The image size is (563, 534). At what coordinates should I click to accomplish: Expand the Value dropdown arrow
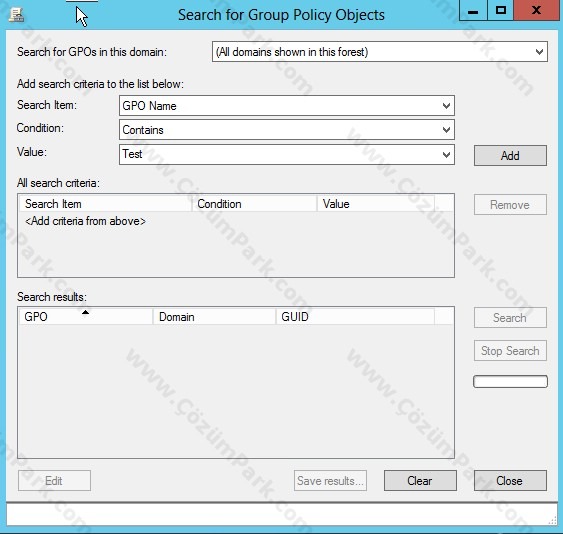pyautogui.click(x=446, y=155)
